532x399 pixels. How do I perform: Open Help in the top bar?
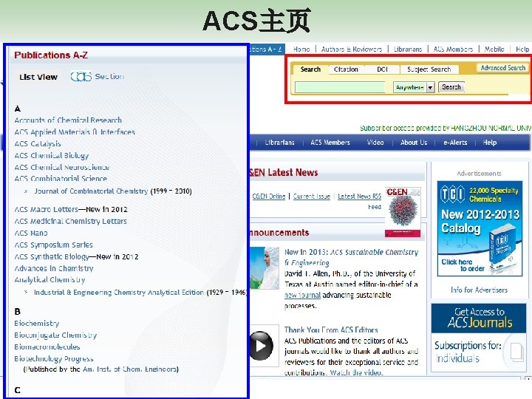522,50
